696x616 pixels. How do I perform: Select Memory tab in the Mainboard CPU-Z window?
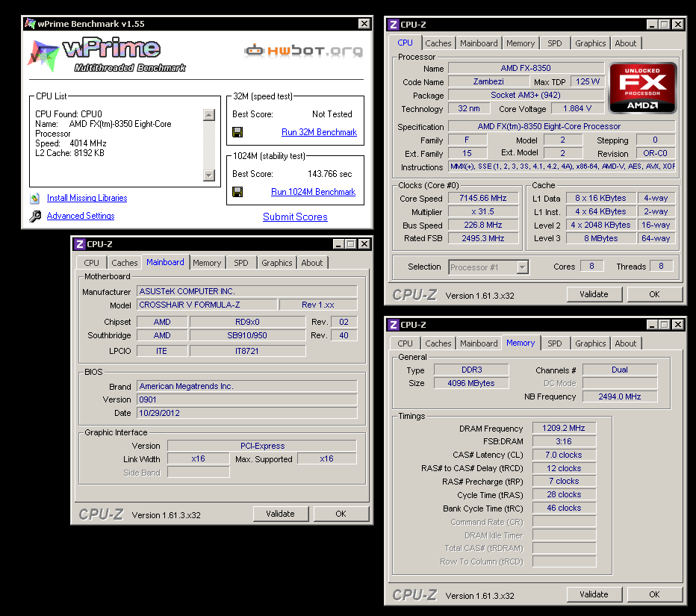tap(207, 263)
